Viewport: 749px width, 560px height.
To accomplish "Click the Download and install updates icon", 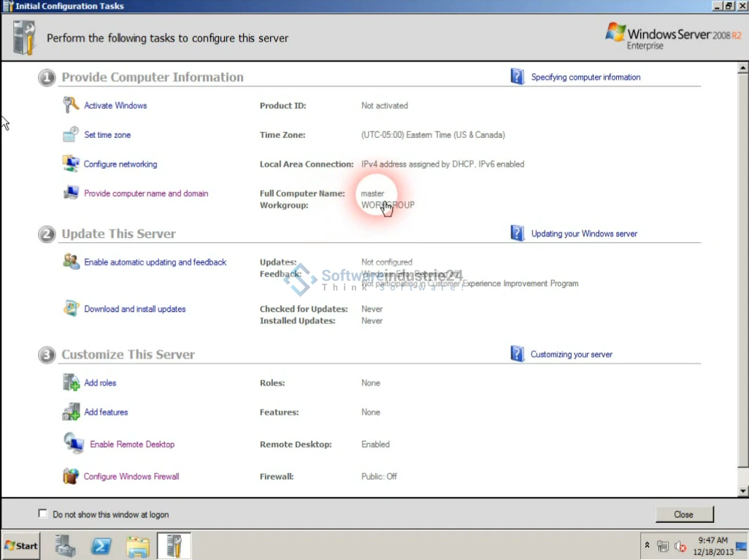I will (x=70, y=309).
